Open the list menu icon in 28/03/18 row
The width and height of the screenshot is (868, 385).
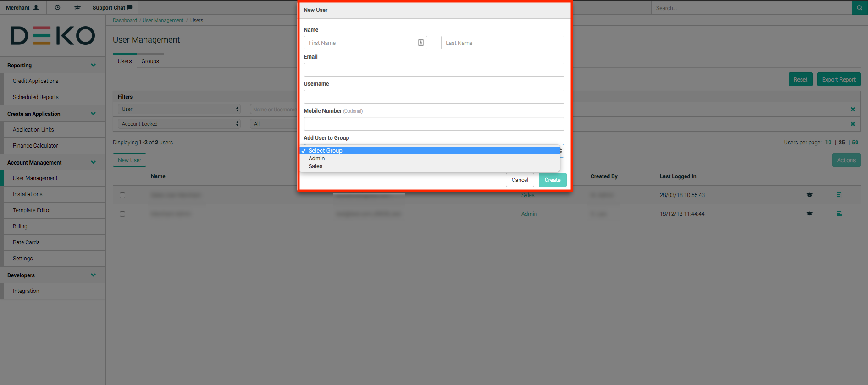(x=840, y=195)
